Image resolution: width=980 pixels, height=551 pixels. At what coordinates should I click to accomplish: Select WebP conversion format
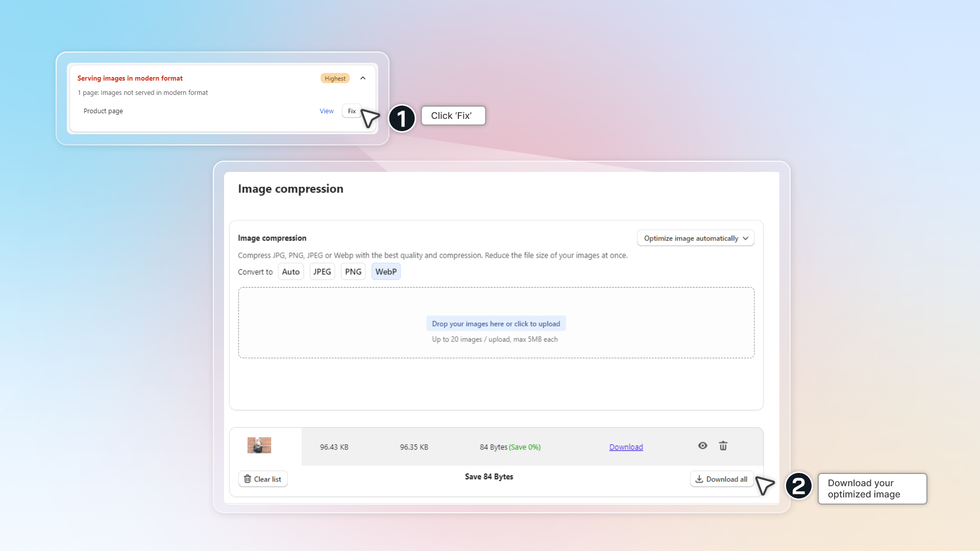(386, 272)
